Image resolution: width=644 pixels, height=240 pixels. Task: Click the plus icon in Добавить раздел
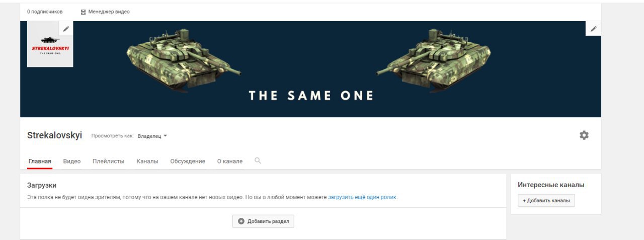pyautogui.click(x=241, y=221)
